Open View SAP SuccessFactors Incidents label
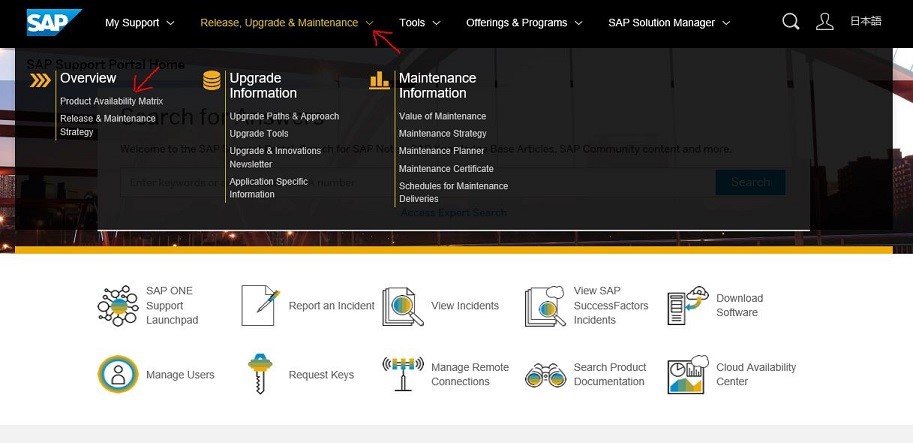913x443 pixels. (x=611, y=306)
